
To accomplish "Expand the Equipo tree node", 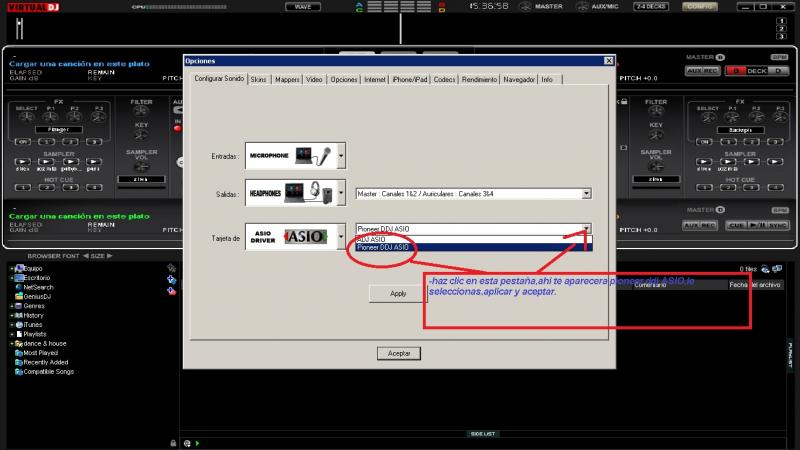I will tap(11, 268).
